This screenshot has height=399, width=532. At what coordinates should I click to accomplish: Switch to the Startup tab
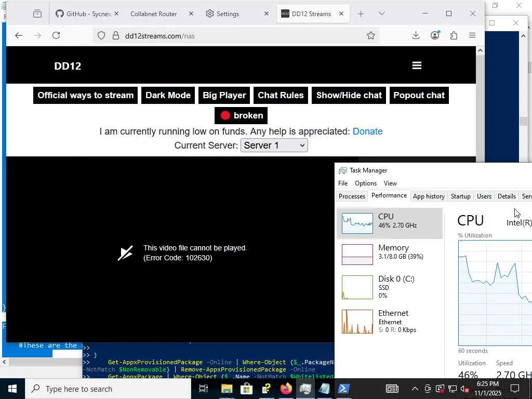point(460,196)
